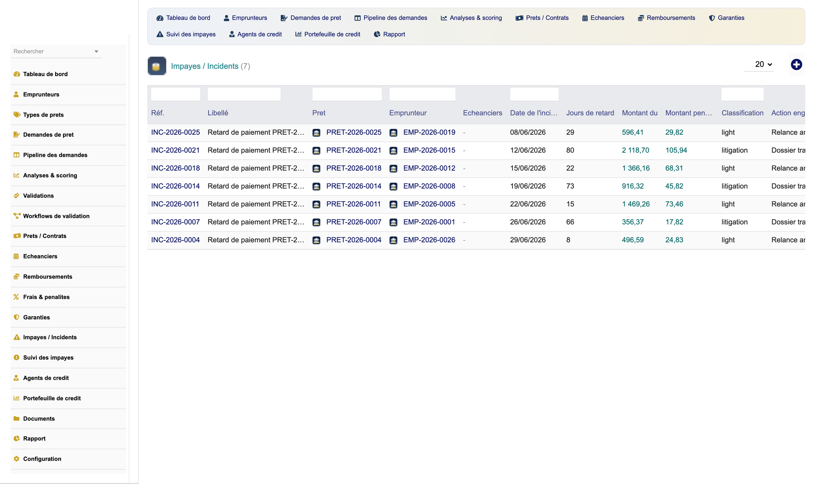814x504 pixels.
Task: Click the add new incident plus icon
Action: coord(796,64)
